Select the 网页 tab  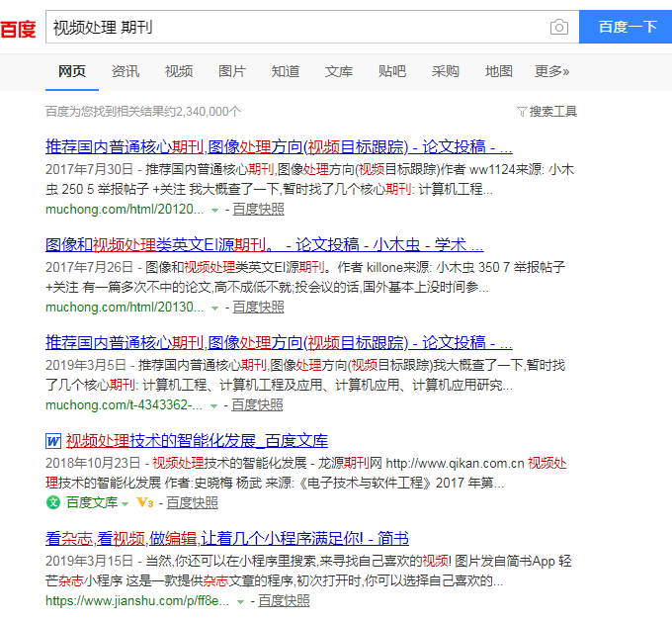tap(72, 71)
